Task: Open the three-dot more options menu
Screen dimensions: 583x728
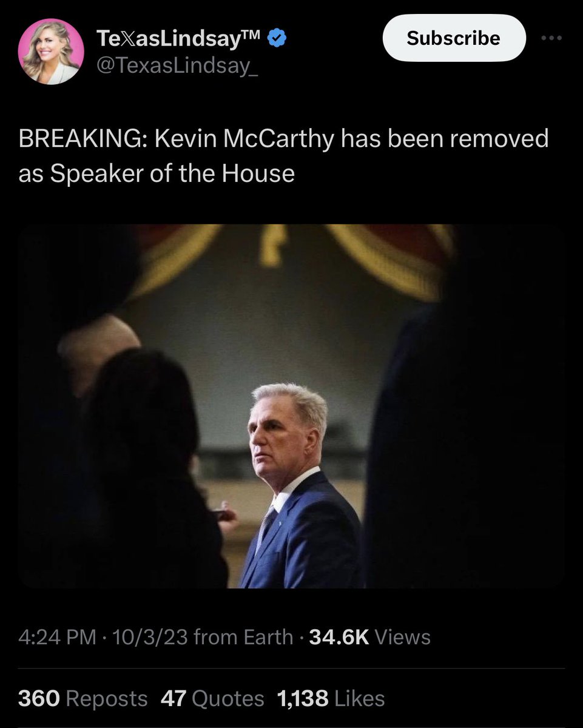Action: point(551,38)
